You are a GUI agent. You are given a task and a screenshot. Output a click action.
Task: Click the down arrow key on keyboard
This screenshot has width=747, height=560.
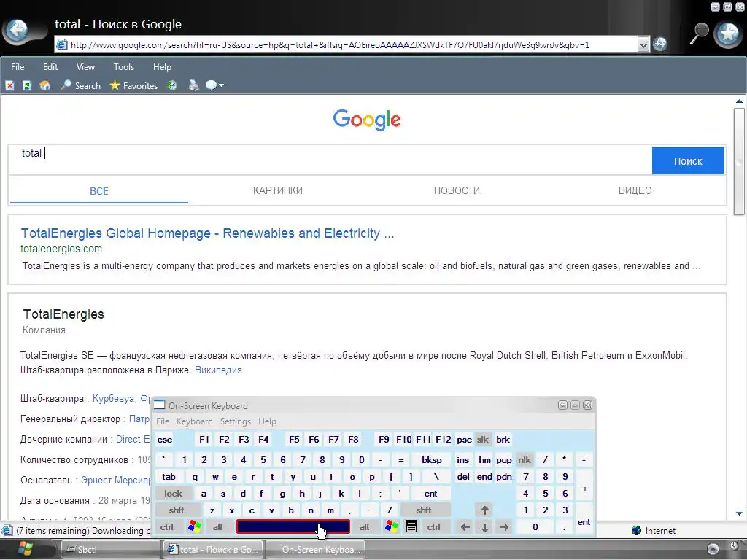coord(484,527)
